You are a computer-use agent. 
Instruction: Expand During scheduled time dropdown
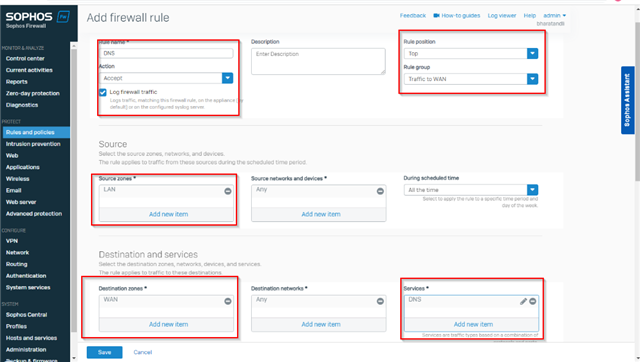click(532, 190)
